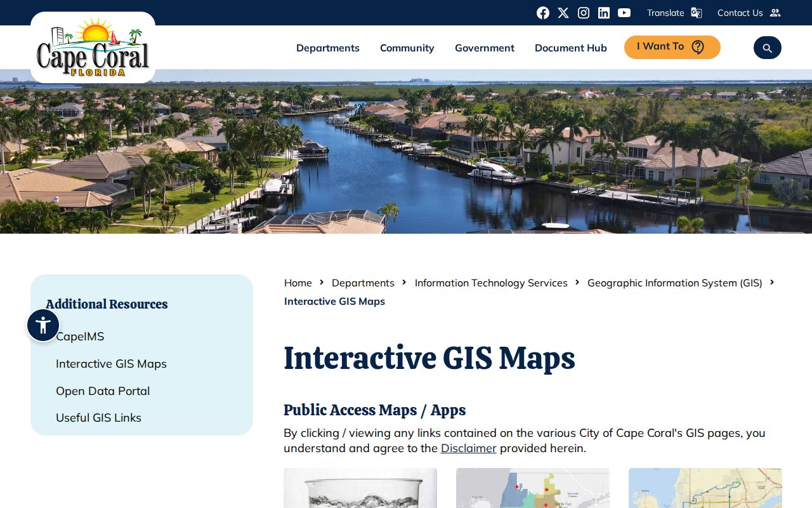Open the colored districts map thumbnail
Image resolution: width=812 pixels, height=508 pixels.
coord(533,488)
